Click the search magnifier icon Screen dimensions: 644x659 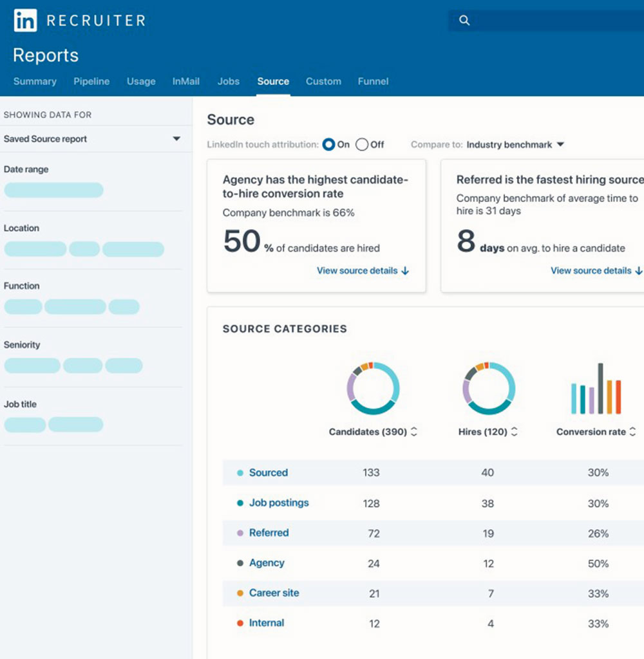(464, 20)
